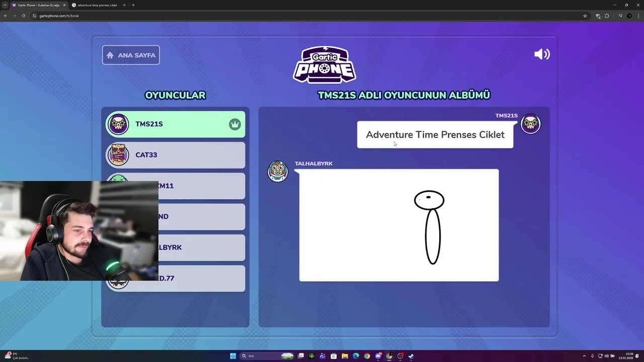Click TMS21S avatar in players list

tap(118, 124)
